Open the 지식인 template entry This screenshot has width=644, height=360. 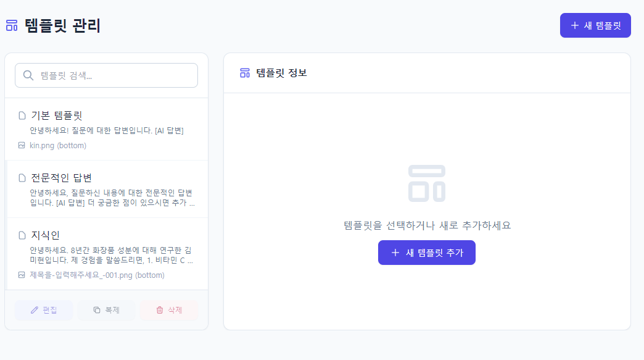(x=107, y=254)
